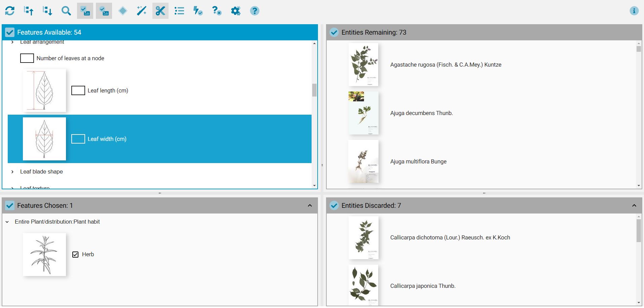Expand the Leaf blade shape feature
This screenshot has width=644, height=308.
pyautogui.click(x=12, y=172)
